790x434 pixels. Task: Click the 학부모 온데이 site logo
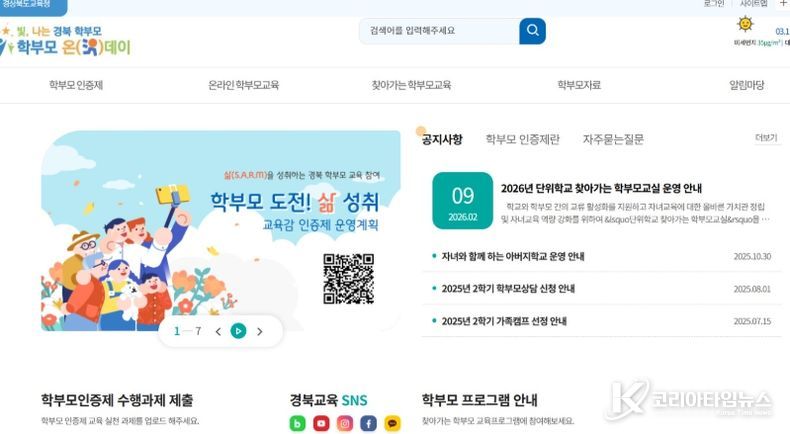point(65,41)
